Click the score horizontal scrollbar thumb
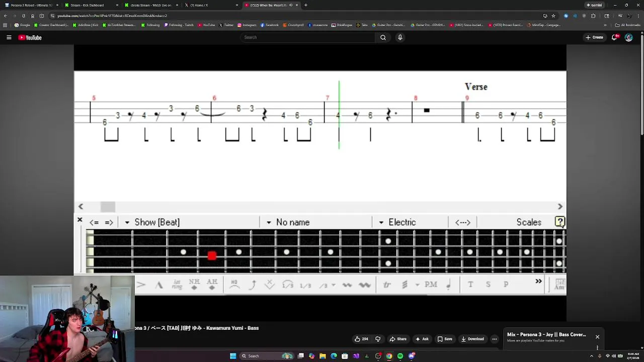644x362 pixels. point(108,207)
